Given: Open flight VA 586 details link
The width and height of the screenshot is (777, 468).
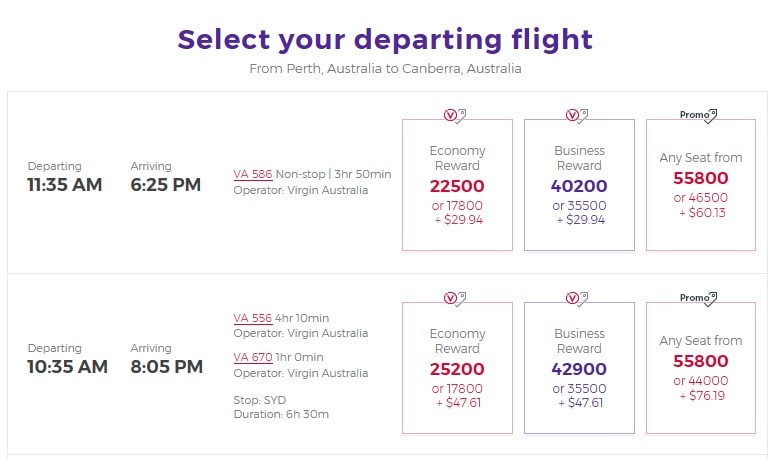Looking at the screenshot, I should tap(253, 175).
